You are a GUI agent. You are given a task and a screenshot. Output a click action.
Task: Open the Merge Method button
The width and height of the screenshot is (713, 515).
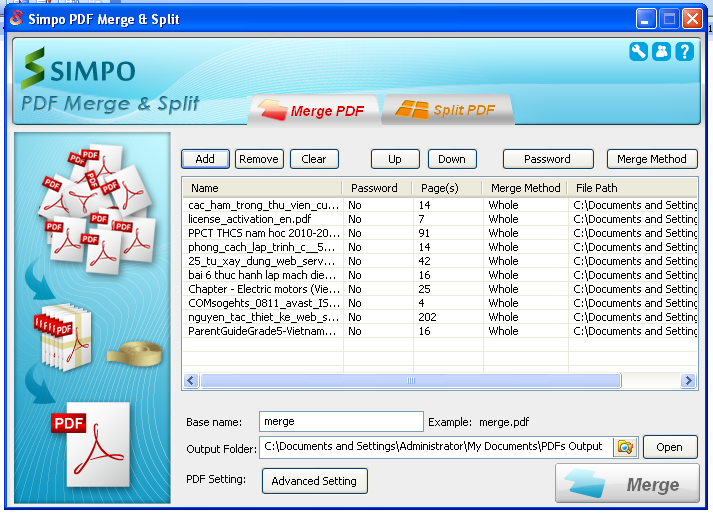click(652, 159)
